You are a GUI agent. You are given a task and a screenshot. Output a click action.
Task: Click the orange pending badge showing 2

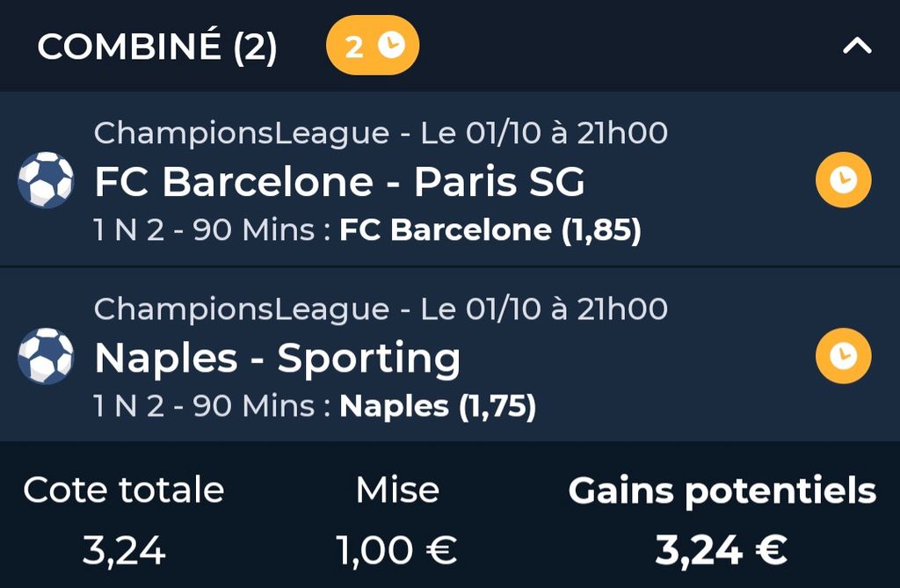[373, 47]
